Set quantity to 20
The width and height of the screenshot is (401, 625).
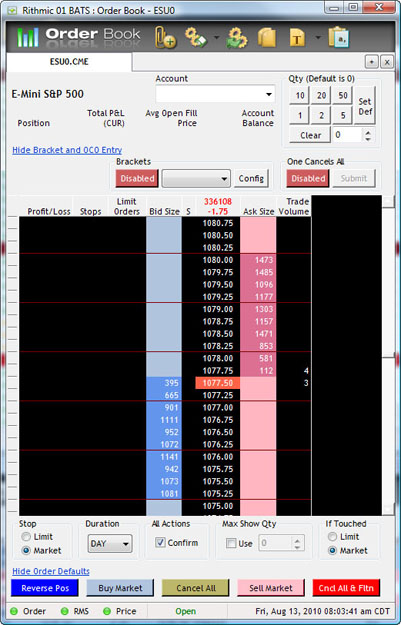[x=321, y=96]
